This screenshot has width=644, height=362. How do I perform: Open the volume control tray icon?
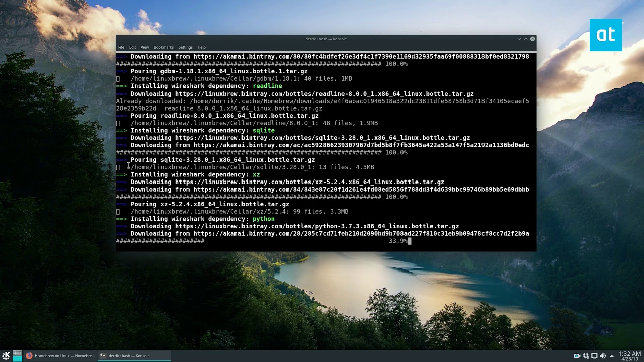click(x=603, y=356)
